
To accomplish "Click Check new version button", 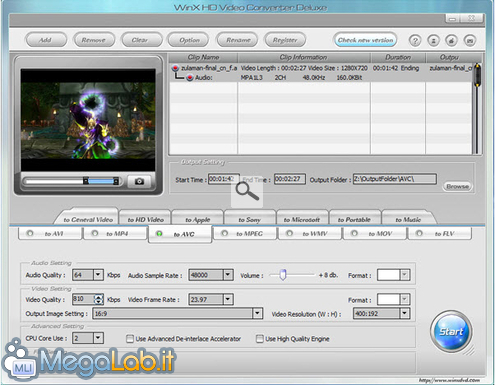I will coord(365,40).
